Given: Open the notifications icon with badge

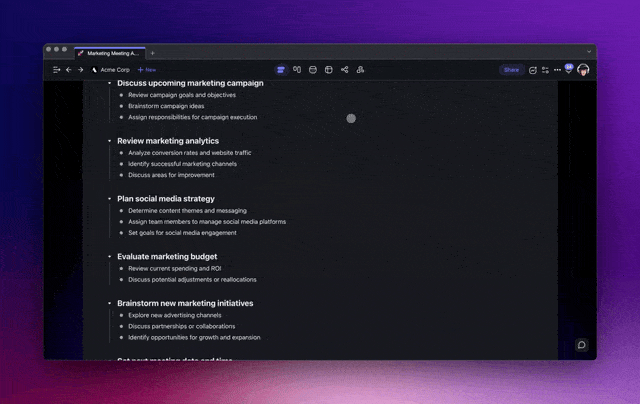Looking at the screenshot, I should (569, 69).
